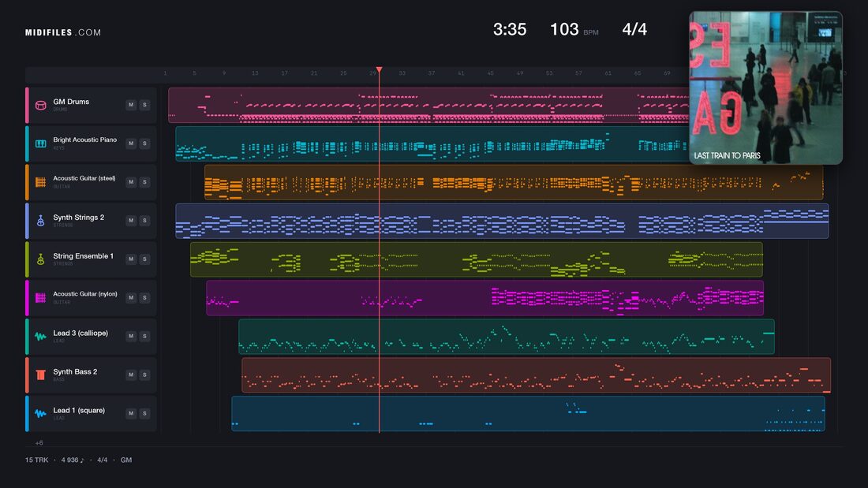
Task: Click the orange Acoustic Guitar (steel) clip
Action: 514,182
